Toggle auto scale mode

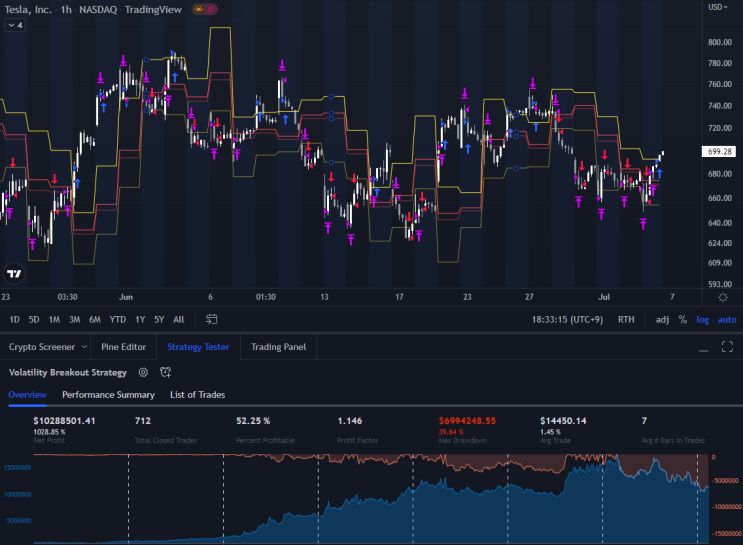pyautogui.click(x=727, y=319)
